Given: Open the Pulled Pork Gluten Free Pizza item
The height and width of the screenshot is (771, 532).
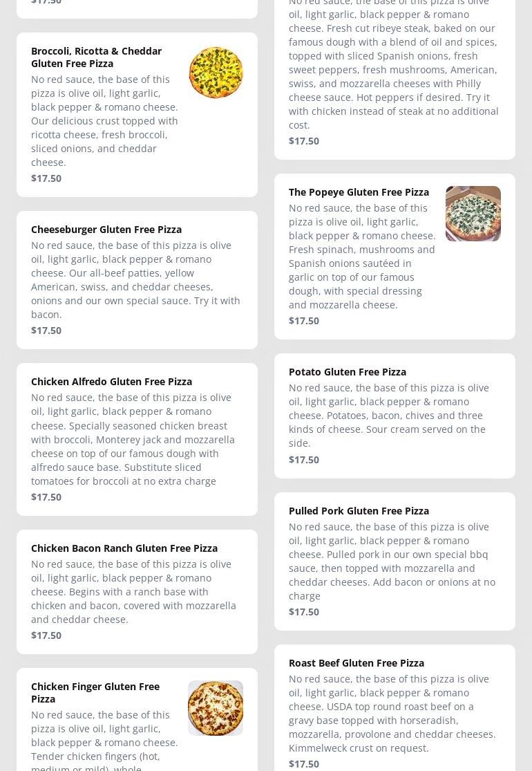Looking at the screenshot, I should 359,511.
